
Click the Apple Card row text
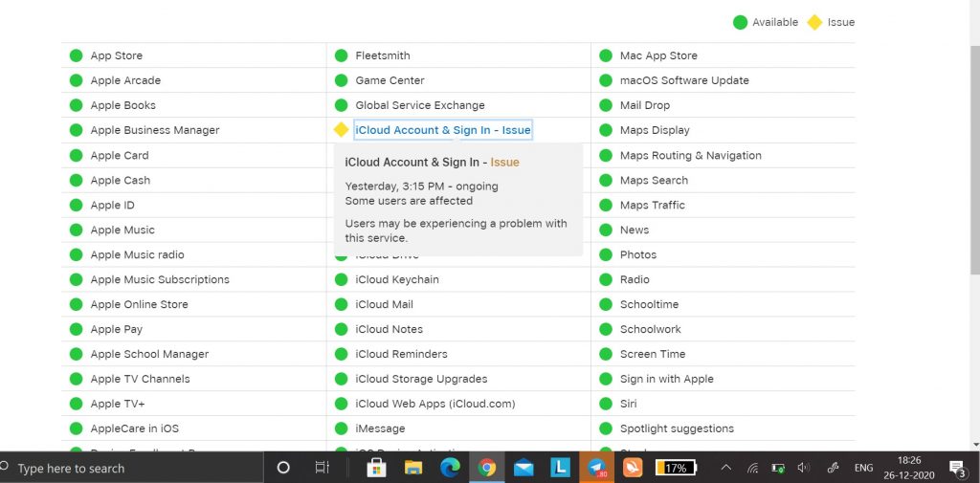(120, 155)
